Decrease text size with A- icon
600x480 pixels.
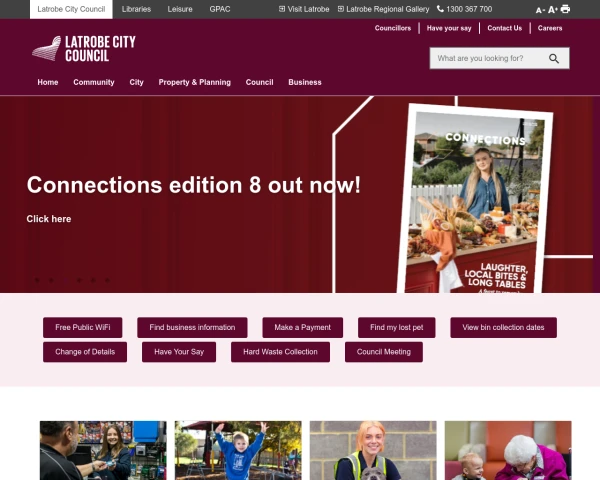[x=540, y=10]
